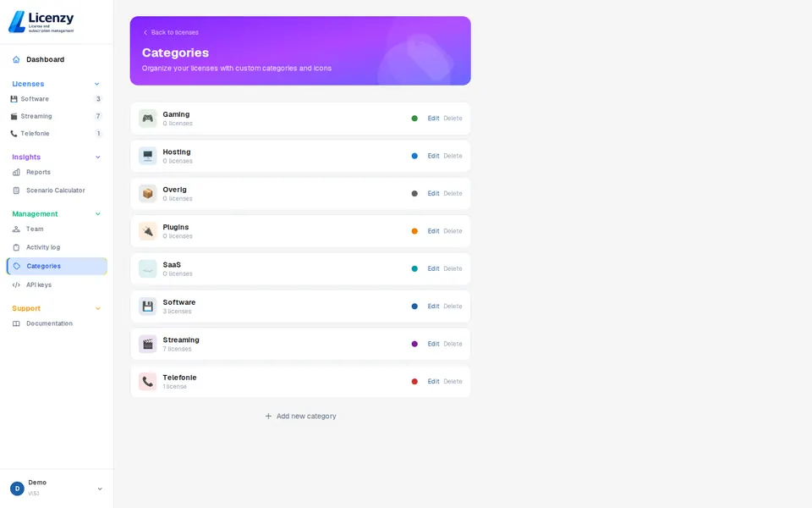Viewport: 812px width, 508px height.
Task: Edit the Streaming category
Action: coord(433,344)
